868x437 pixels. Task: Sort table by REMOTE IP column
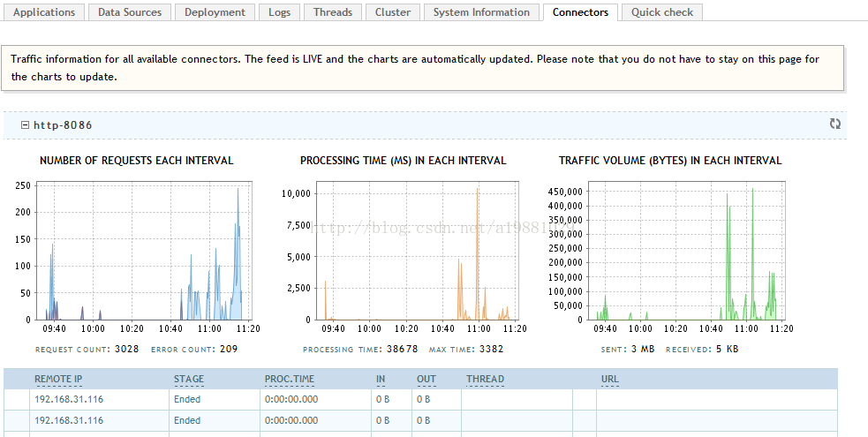coord(58,379)
